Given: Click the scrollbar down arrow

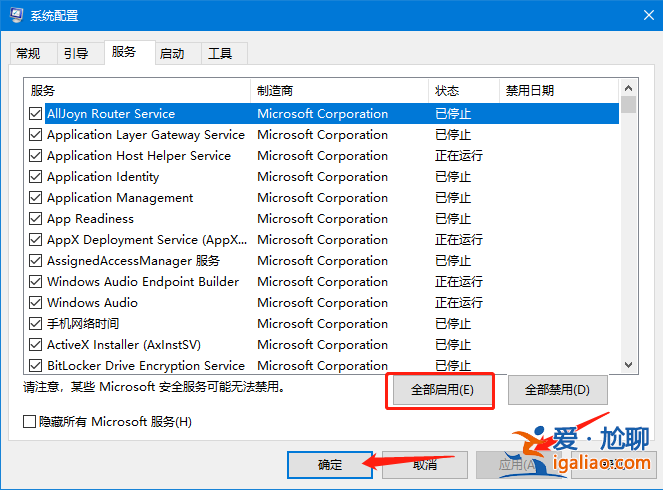Looking at the screenshot, I should click(x=628, y=364).
